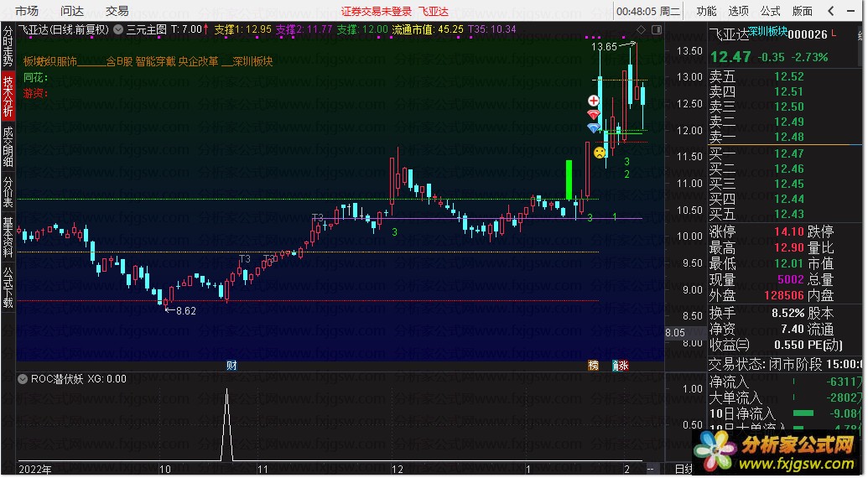The image size is (868, 478).
Task: Click the 现量 value 5002
Action: 791,279
